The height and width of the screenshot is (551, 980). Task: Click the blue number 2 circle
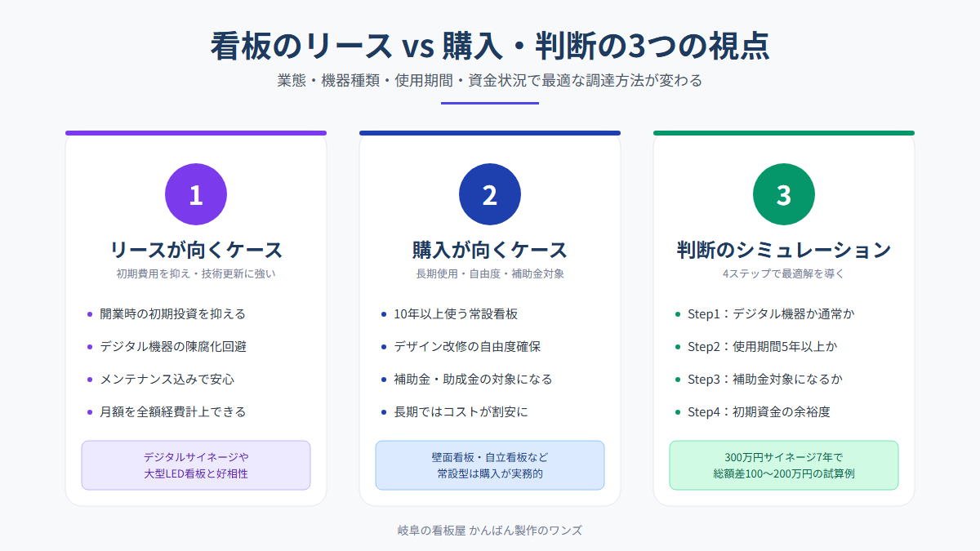point(490,194)
